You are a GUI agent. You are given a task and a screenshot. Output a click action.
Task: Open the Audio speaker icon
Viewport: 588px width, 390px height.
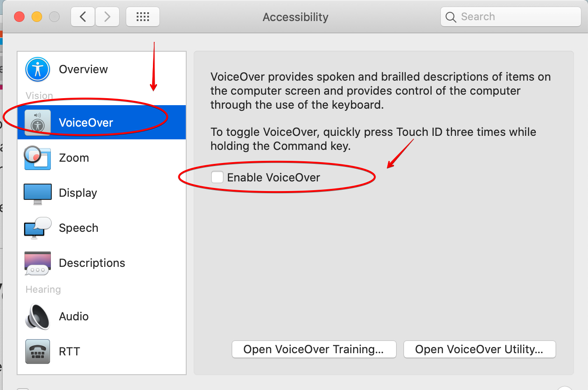click(38, 316)
